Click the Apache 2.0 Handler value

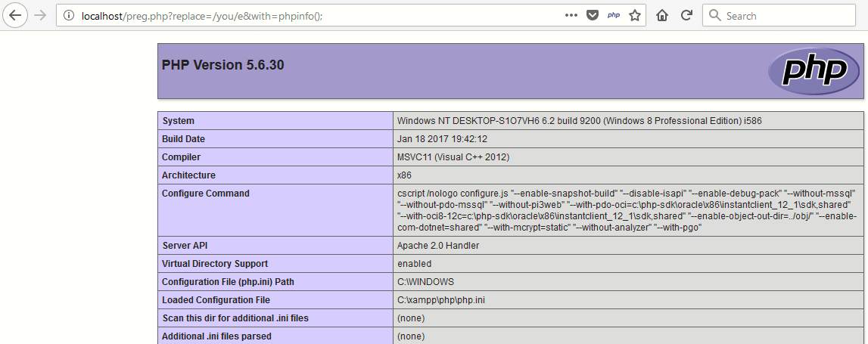tap(438, 246)
